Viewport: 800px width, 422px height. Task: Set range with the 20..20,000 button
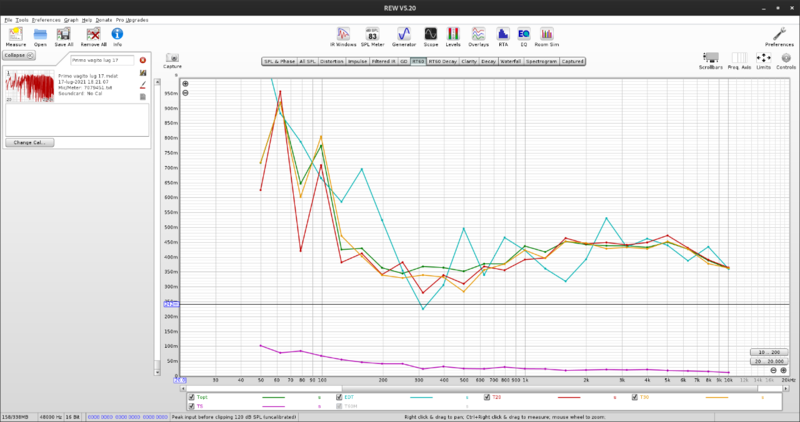[x=768, y=362]
